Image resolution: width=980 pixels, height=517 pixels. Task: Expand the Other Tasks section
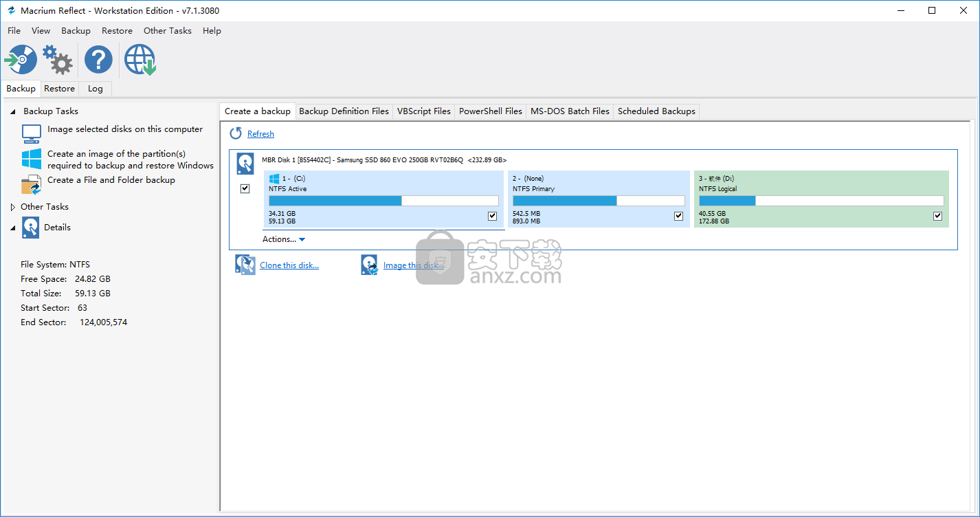(x=13, y=207)
